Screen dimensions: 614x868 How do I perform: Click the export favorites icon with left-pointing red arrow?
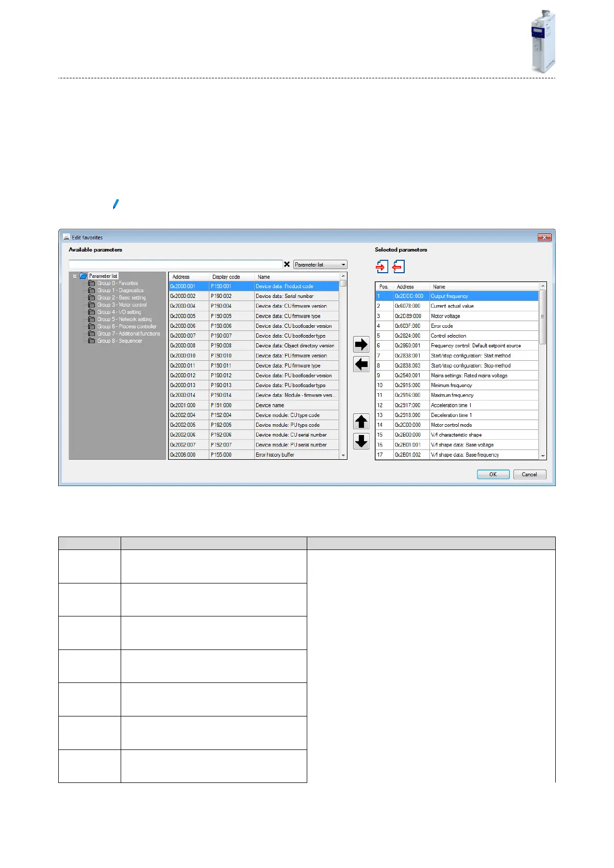pyautogui.click(x=399, y=266)
